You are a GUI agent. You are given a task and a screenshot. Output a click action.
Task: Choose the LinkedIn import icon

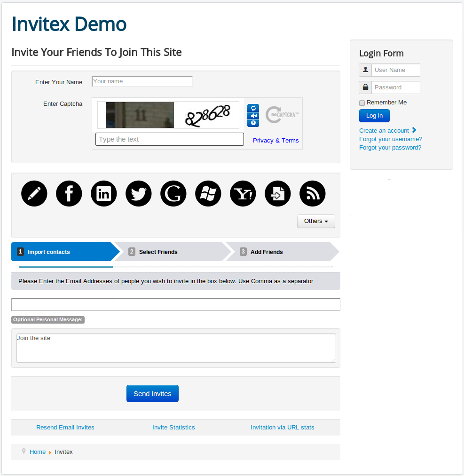(x=104, y=193)
